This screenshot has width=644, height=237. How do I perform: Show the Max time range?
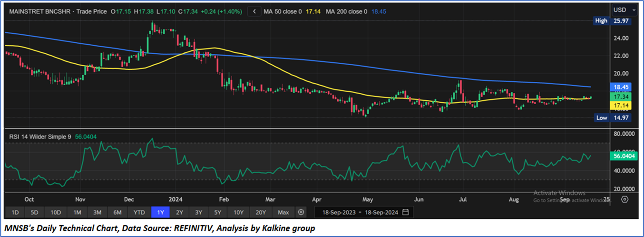[283, 212]
